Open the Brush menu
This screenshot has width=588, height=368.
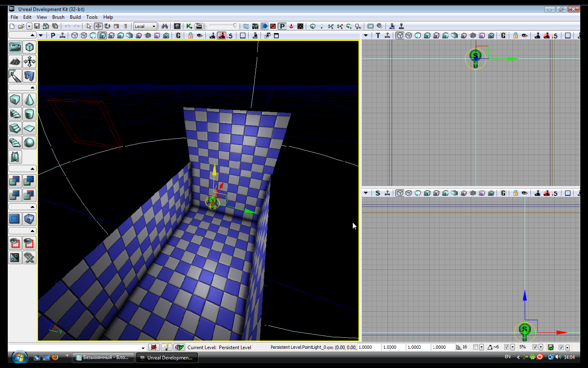pos(58,17)
